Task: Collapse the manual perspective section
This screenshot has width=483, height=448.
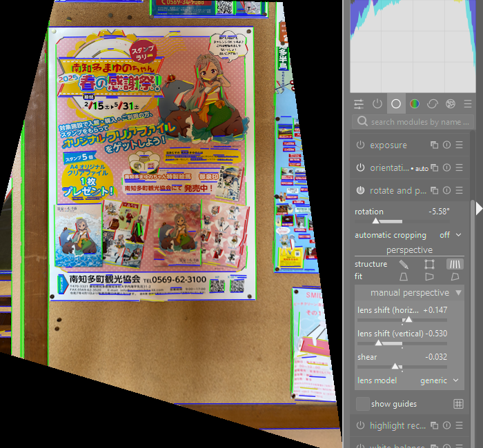Action: [x=409, y=293]
